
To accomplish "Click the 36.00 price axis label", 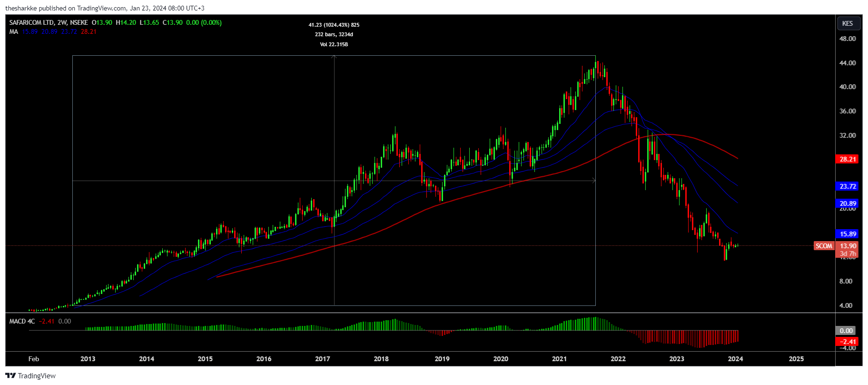I will point(848,111).
